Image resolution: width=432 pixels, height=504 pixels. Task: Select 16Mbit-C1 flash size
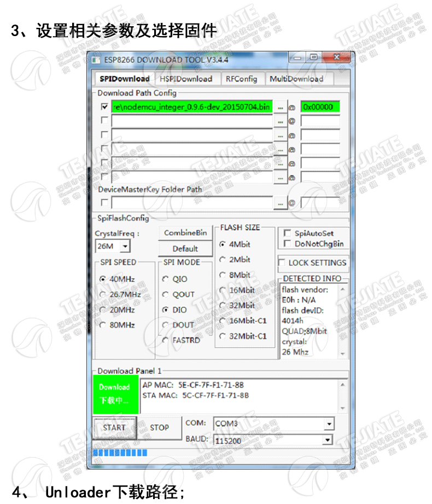(243, 320)
